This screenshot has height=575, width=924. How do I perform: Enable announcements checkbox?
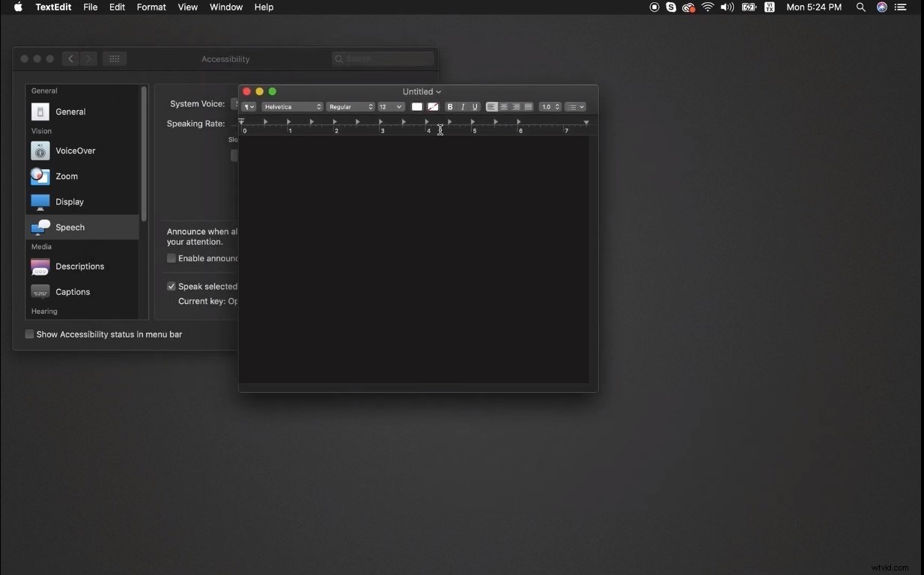[x=171, y=258]
